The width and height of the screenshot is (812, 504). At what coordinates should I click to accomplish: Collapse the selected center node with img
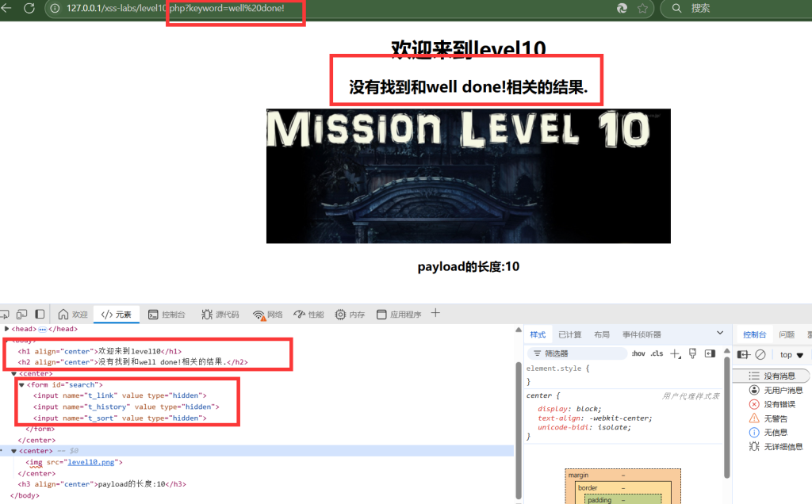pyautogui.click(x=13, y=451)
